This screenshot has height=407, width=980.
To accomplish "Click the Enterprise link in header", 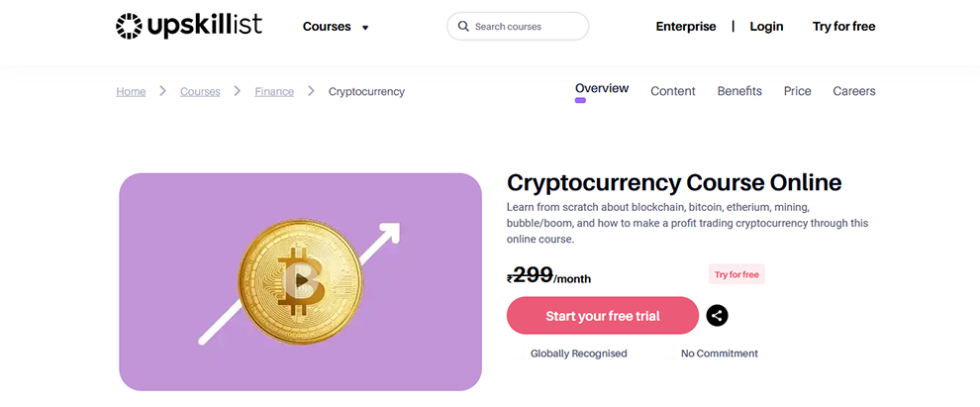I will pos(685,27).
